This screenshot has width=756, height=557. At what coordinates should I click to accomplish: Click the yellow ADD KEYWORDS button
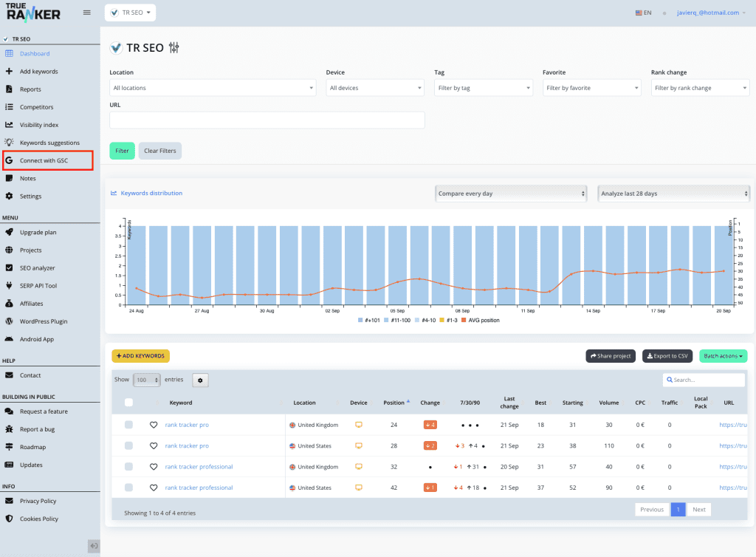pyautogui.click(x=141, y=356)
